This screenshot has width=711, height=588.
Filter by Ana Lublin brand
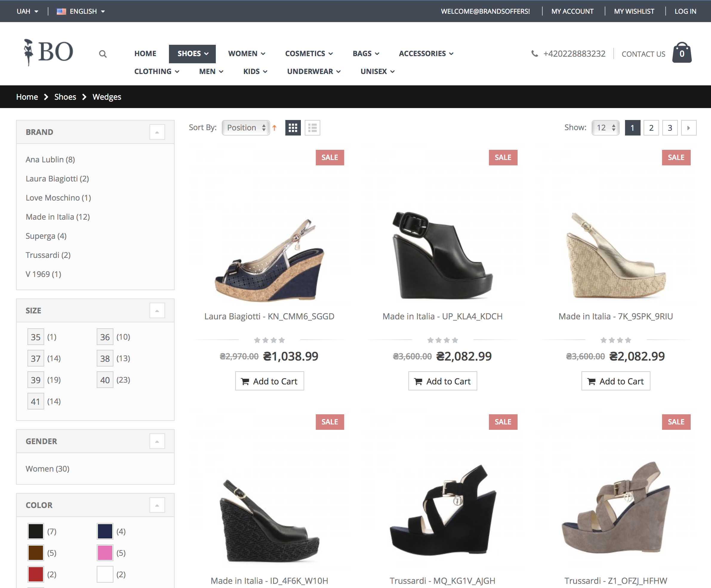tap(50, 159)
